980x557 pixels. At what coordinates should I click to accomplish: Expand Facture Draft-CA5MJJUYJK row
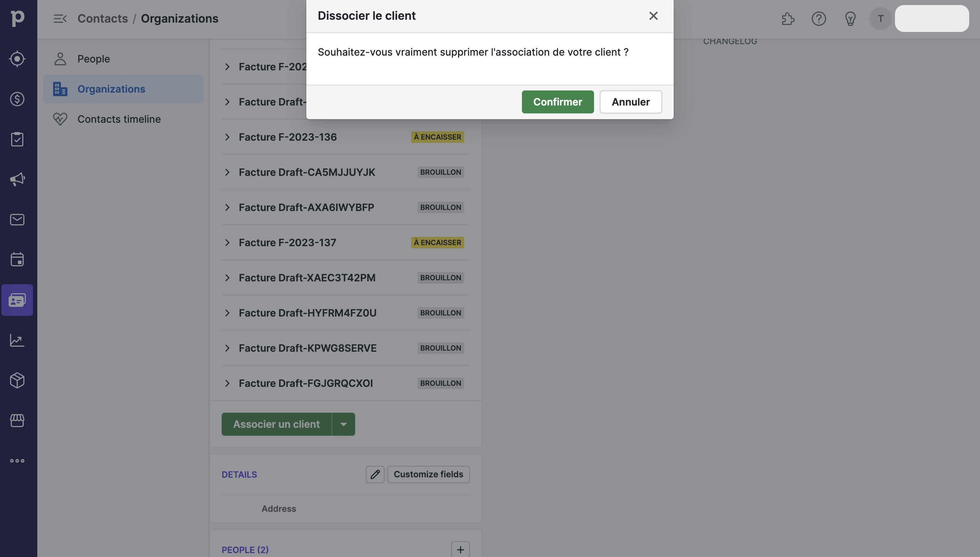pos(227,172)
